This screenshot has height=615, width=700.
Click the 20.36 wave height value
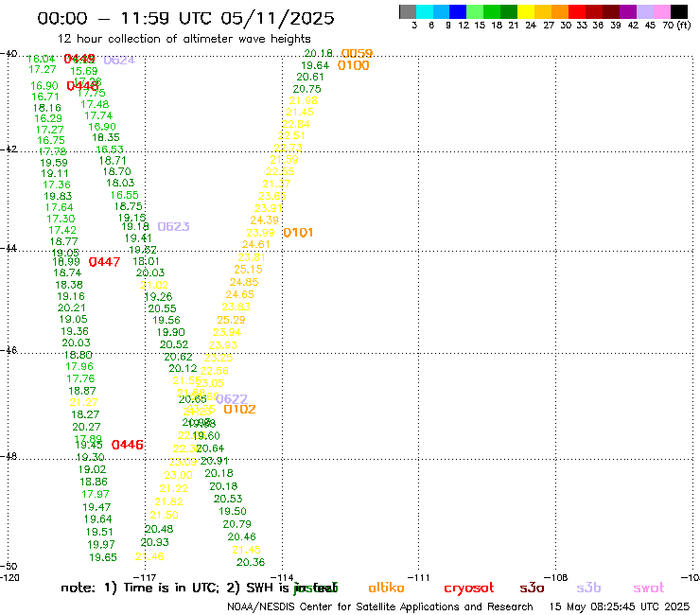click(x=251, y=562)
